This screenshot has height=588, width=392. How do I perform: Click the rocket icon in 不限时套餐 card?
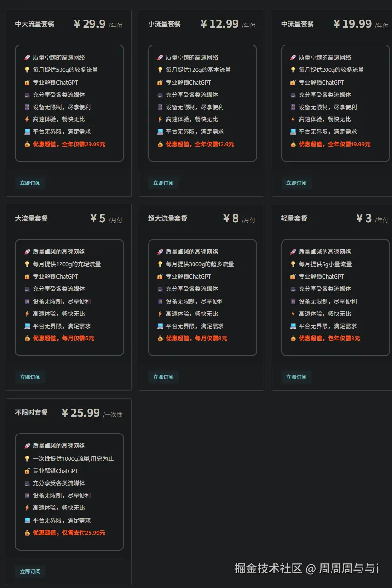[28, 446]
